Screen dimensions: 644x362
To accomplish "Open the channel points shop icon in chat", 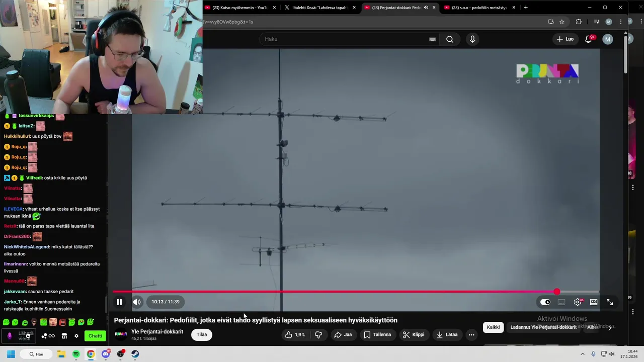I will pos(64,336).
